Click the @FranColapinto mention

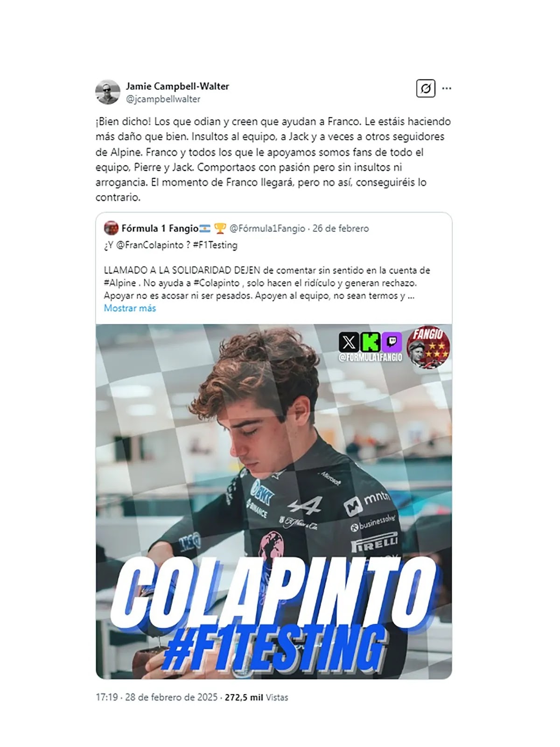coord(149,245)
